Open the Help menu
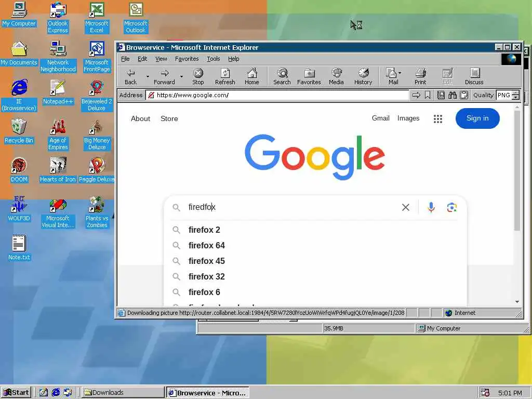Image resolution: width=532 pixels, height=399 pixels. [233, 59]
